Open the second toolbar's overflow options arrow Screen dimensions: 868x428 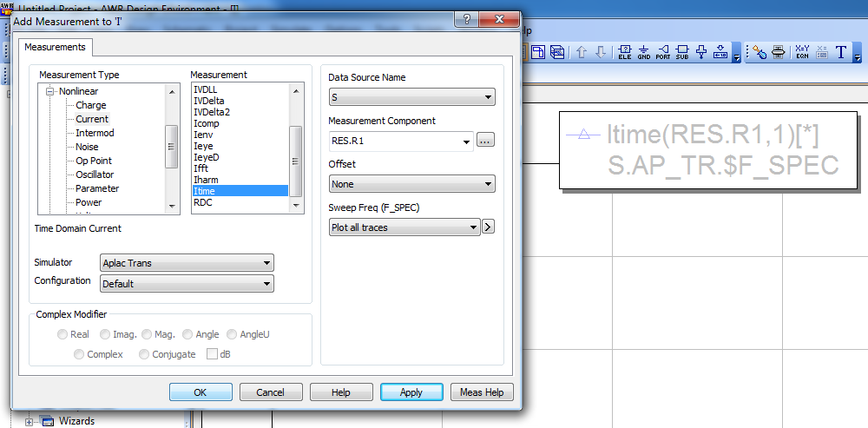(858, 55)
